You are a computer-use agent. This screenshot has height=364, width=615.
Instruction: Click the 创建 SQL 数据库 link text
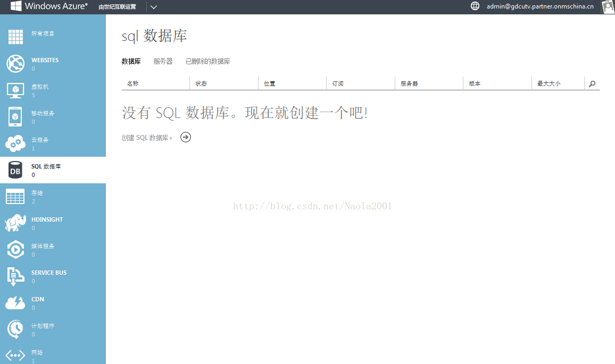(147, 138)
